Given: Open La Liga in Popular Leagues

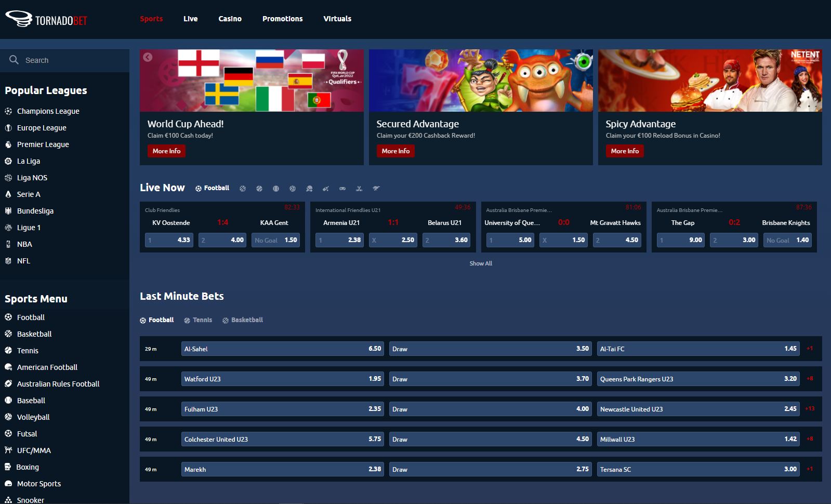Looking at the screenshot, I should [29, 161].
